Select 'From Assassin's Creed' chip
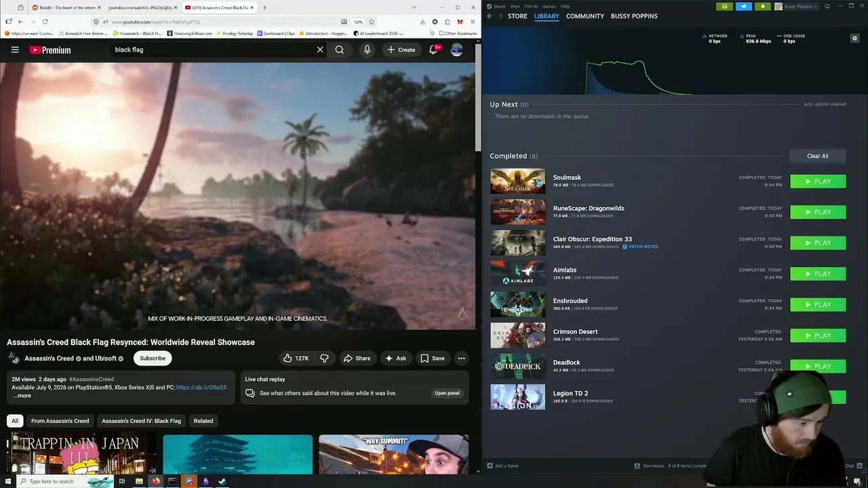Image resolution: width=868 pixels, height=488 pixels. coord(60,421)
